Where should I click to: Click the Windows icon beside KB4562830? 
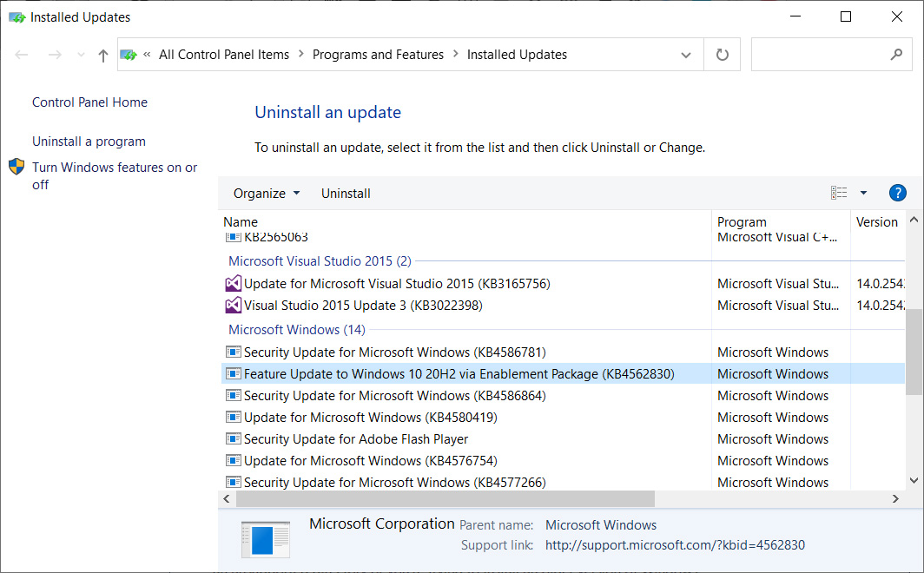pyautogui.click(x=232, y=373)
